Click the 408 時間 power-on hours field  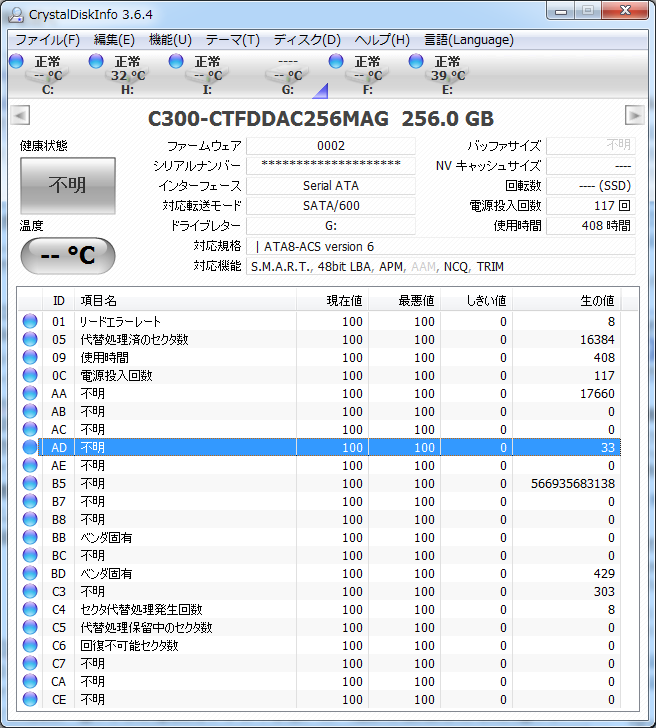[x=591, y=226]
